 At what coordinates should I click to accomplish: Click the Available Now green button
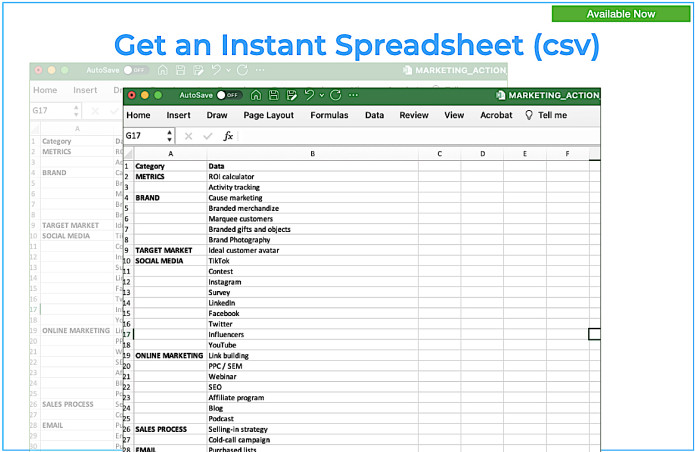pyautogui.click(x=621, y=14)
